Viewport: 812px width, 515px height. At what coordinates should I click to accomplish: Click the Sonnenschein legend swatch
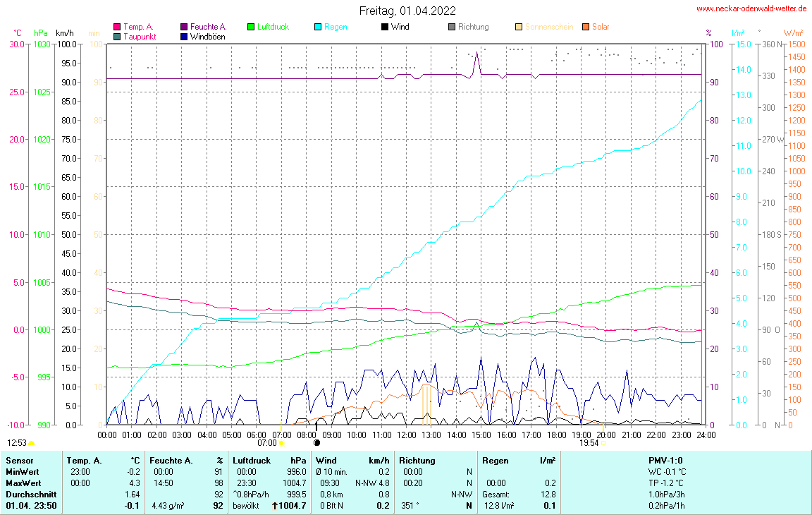point(519,27)
